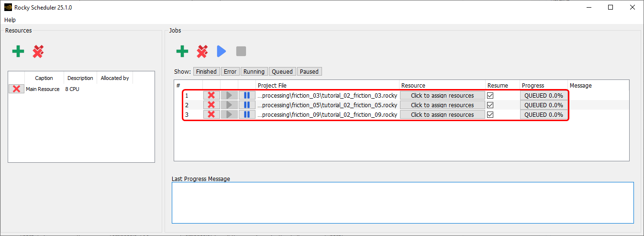Assign resources to friction_03 job
Viewport: 644px width, 236px height.
click(x=443, y=95)
